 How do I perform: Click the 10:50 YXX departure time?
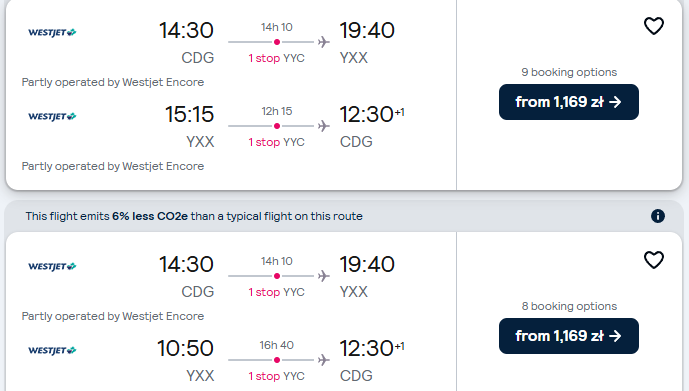[185, 348]
